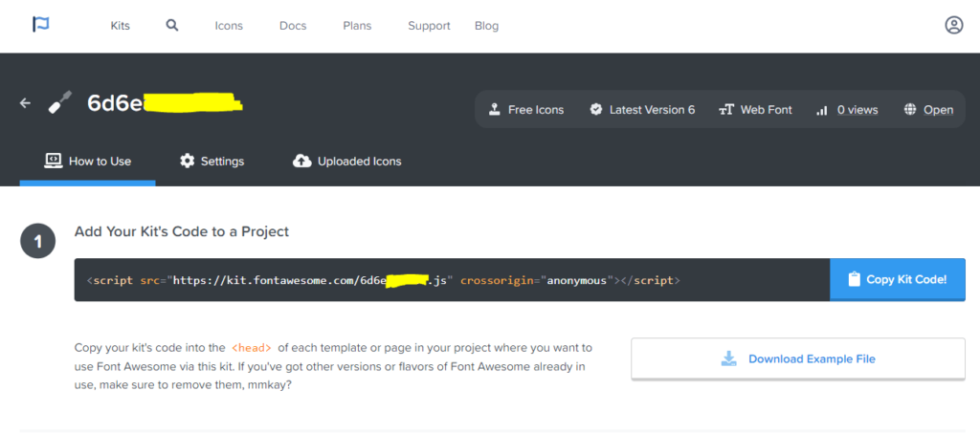Switch to the Settings tab

(x=212, y=162)
